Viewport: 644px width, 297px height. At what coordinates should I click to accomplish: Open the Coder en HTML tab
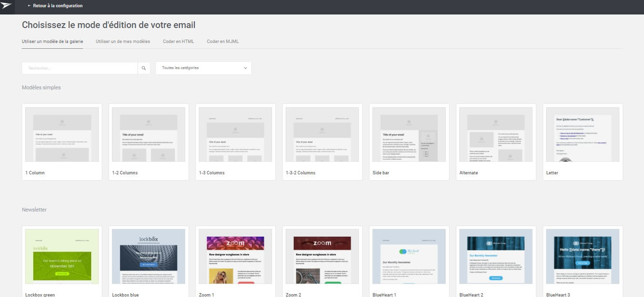pos(178,42)
